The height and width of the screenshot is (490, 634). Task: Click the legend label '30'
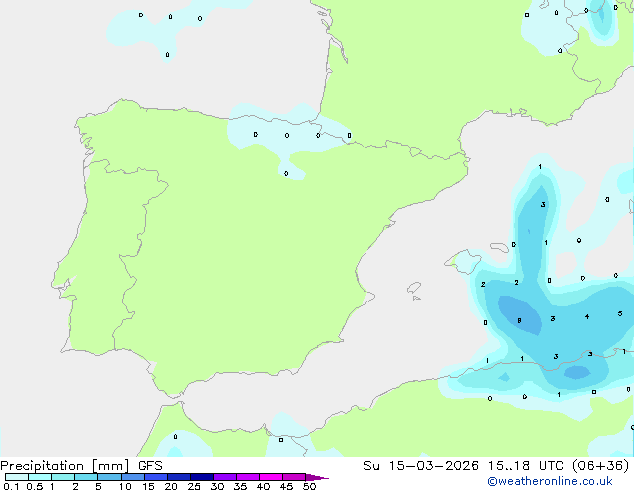[x=217, y=486]
